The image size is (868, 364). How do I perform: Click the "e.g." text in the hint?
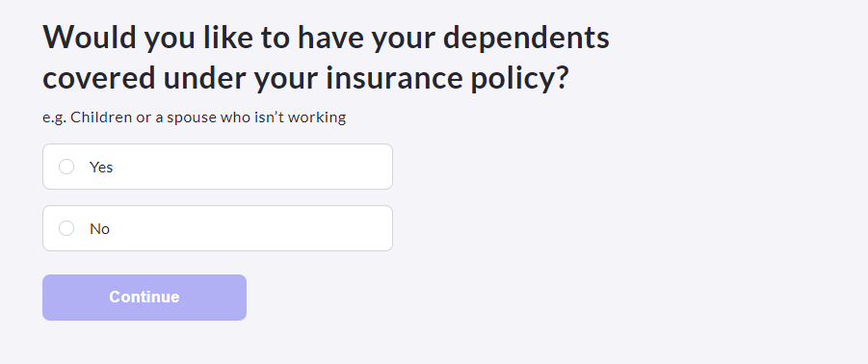54,118
